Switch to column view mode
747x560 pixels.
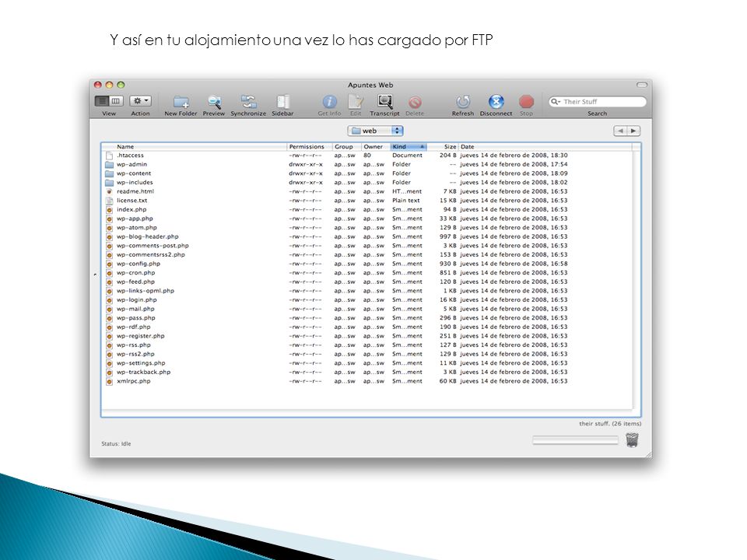tap(116, 101)
